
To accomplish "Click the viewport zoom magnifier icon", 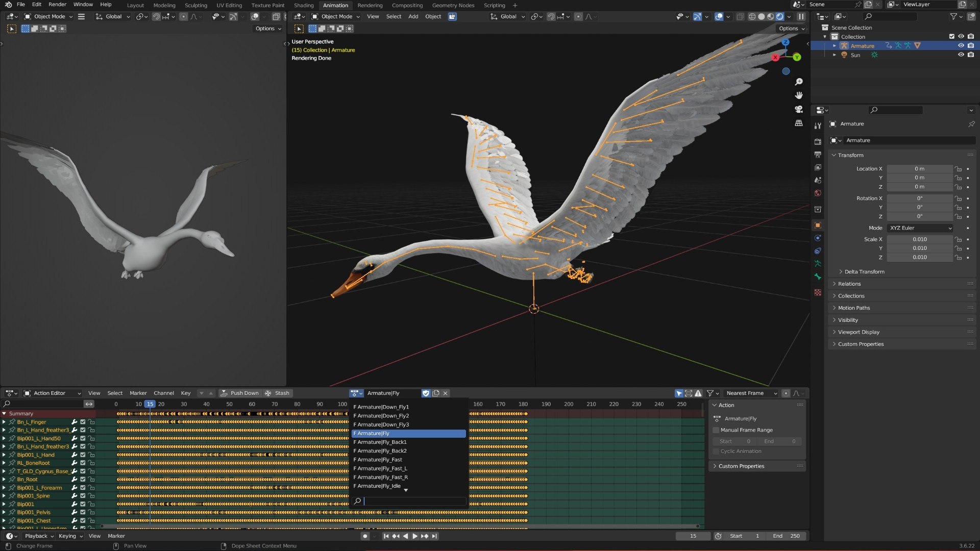I will pyautogui.click(x=799, y=82).
